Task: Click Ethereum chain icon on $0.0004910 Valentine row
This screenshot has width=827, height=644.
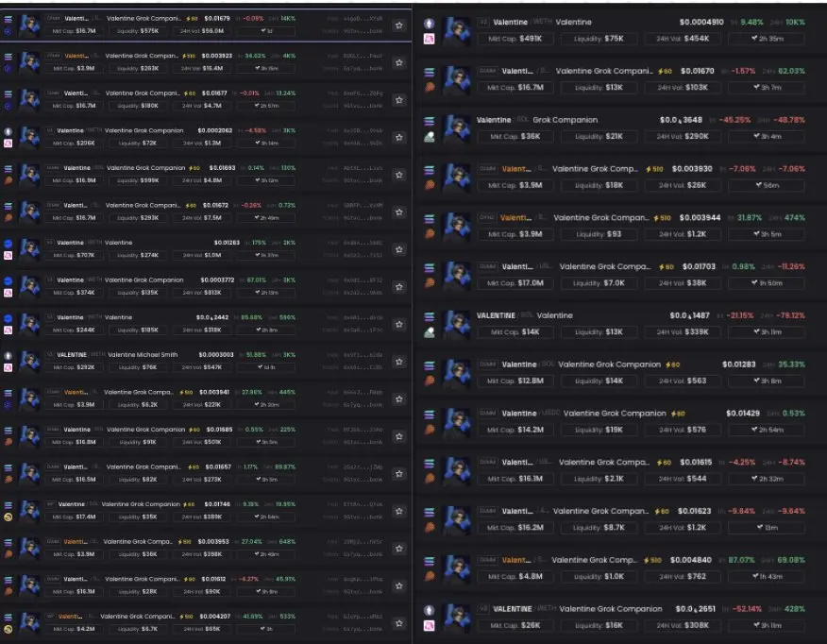Action: point(430,24)
